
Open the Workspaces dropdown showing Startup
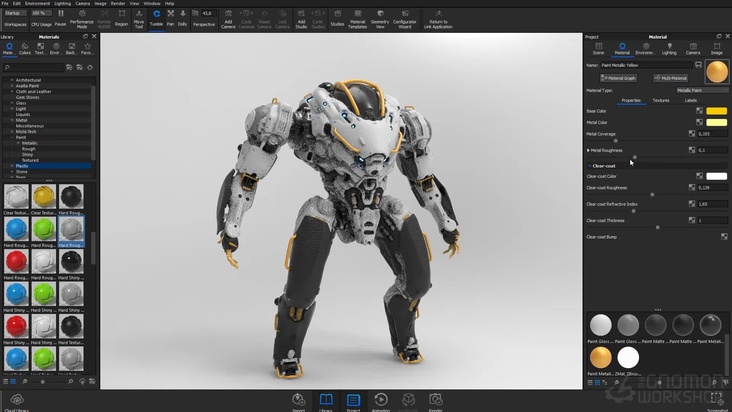click(x=15, y=13)
